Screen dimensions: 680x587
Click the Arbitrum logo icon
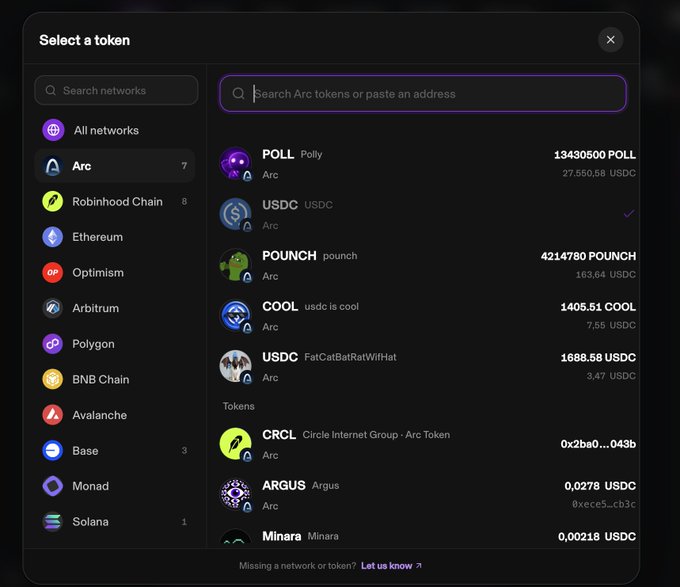coord(53,308)
